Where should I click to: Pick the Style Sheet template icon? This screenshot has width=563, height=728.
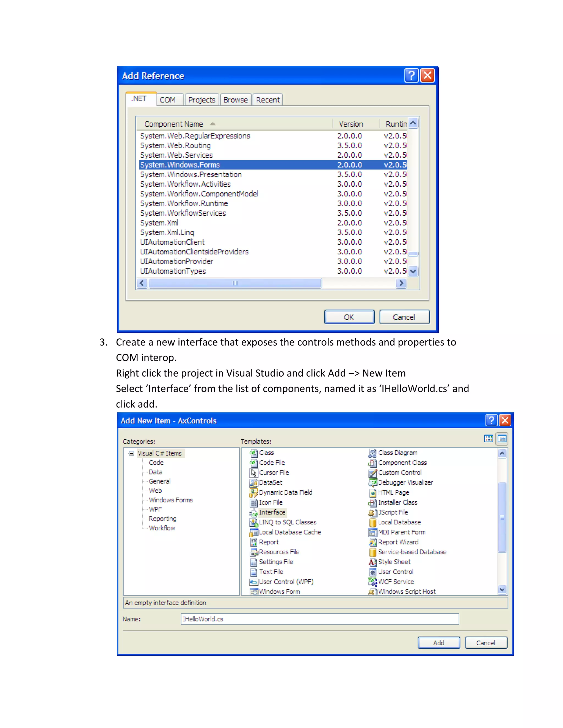pos(372,562)
